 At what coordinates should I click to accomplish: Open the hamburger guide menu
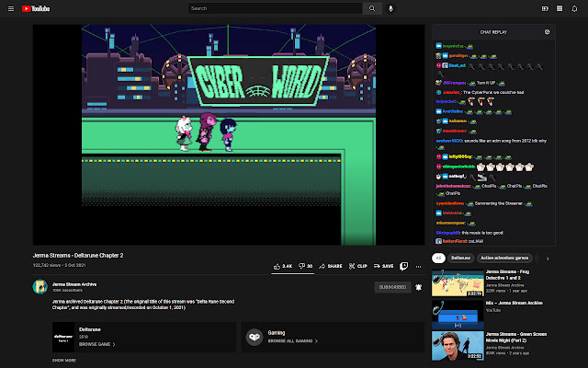point(11,8)
